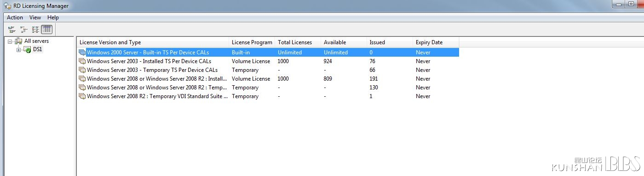Viewport: 644px width, 176px height.
Task: Click icon of Windows Server 2003 Installed CALs row
Action: [82, 61]
